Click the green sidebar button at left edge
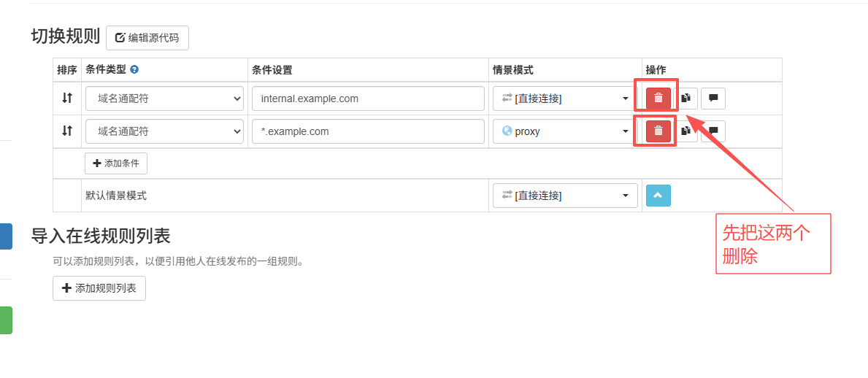Image resolution: width=868 pixels, height=378 pixels. pos(6,320)
